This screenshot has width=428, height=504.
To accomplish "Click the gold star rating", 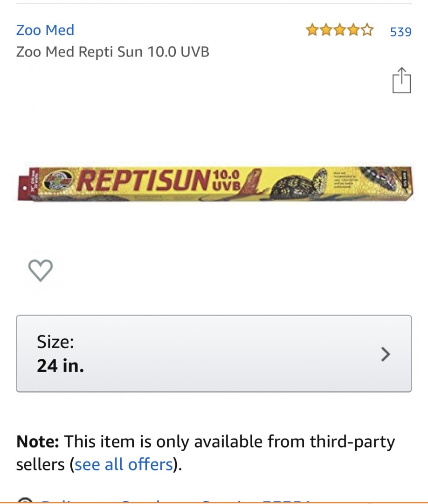I will (x=339, y=31).
